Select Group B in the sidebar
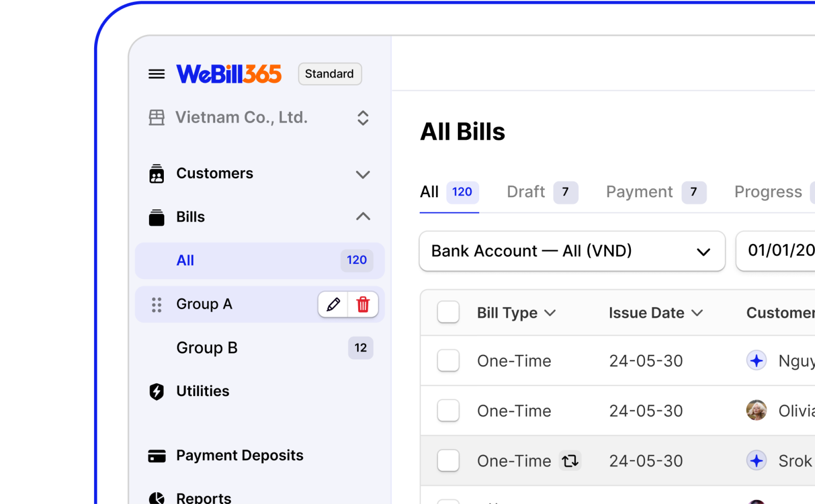Screen dimensions: 815x504 (x=207, y=348)
